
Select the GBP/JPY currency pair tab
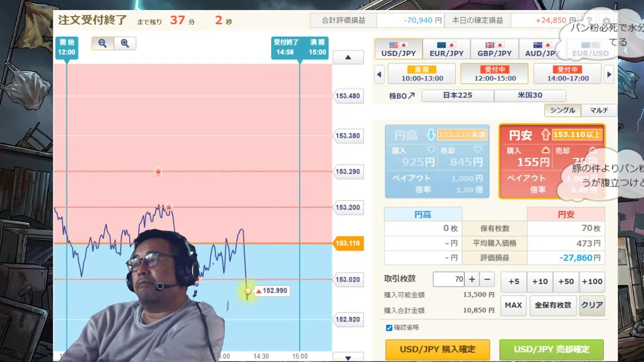[495, 49]
